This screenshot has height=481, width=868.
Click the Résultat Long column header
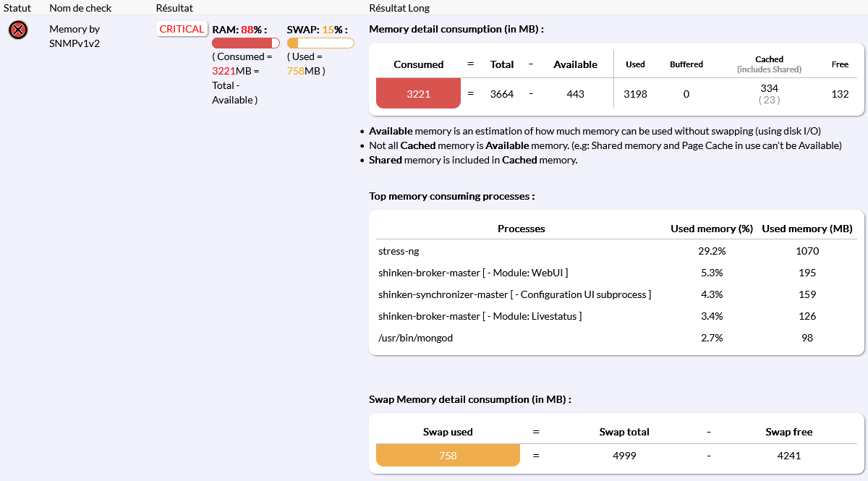(399, 8)
